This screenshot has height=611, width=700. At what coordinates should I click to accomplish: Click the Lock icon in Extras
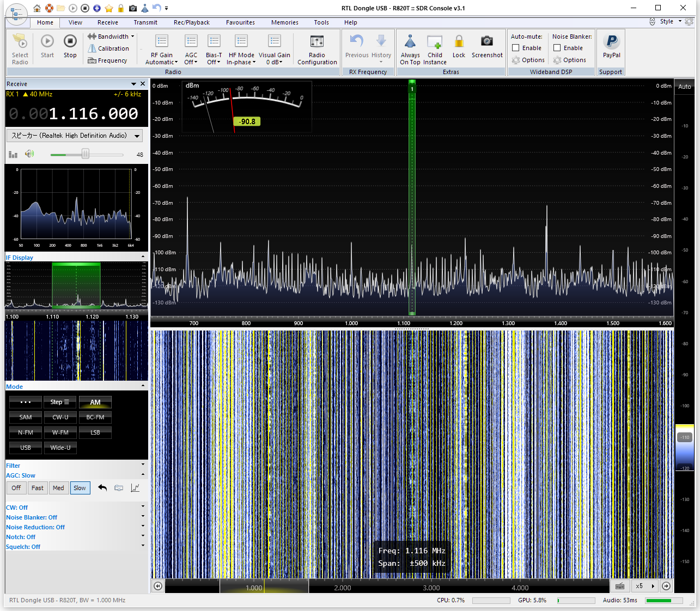459,41
